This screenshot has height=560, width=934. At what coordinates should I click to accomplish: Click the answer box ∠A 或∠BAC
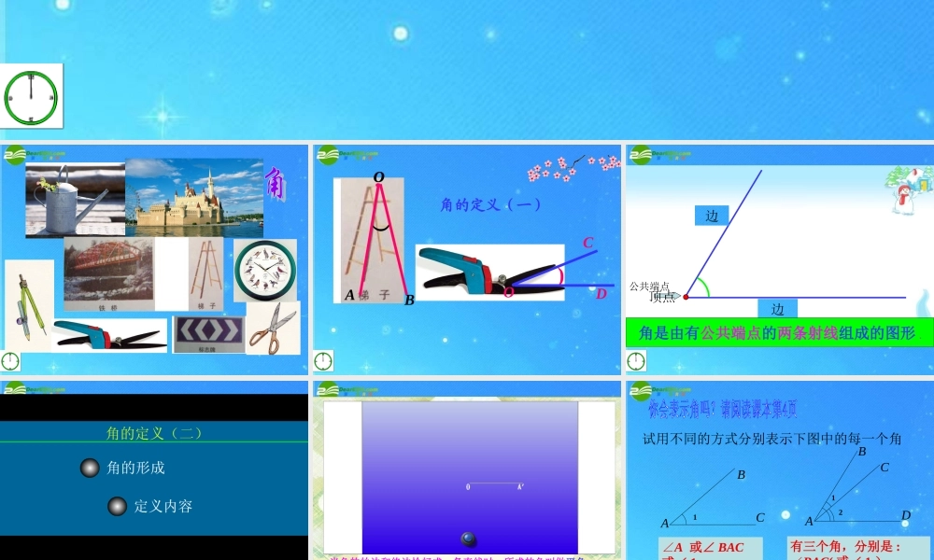tap(711, 548)
